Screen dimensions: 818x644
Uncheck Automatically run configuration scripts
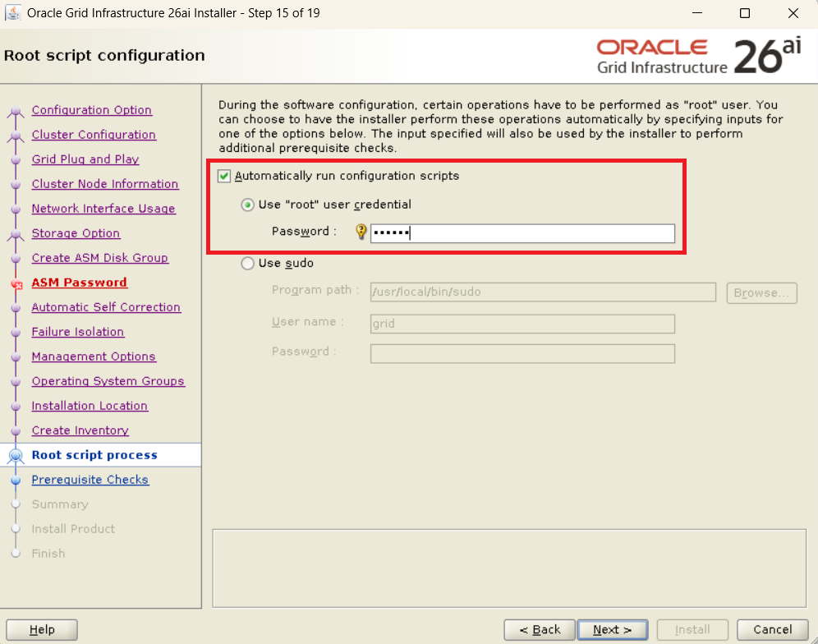(224, 176)
